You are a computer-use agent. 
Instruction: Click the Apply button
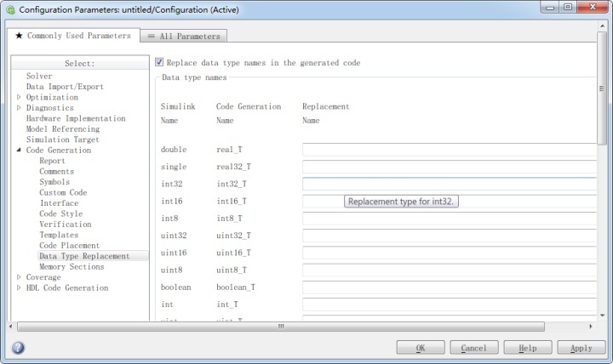click(581, 348)
